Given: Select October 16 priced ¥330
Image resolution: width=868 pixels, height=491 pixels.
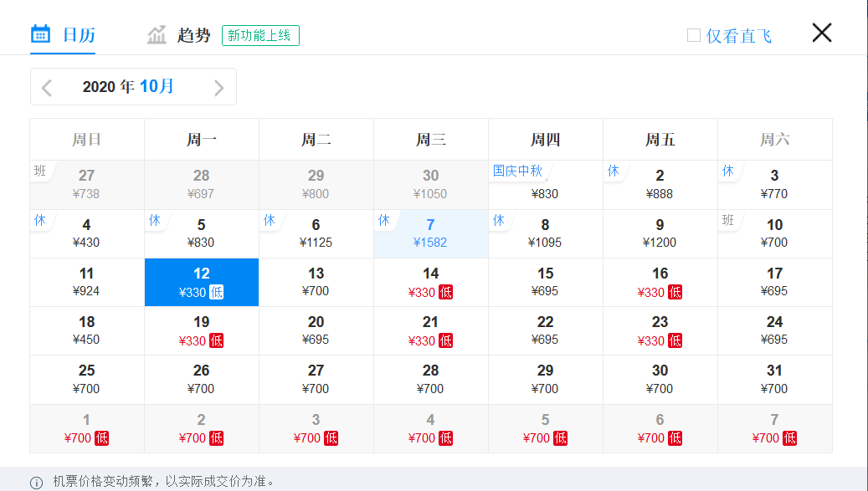Looking at the screenshot, I should tap(660, 283).
